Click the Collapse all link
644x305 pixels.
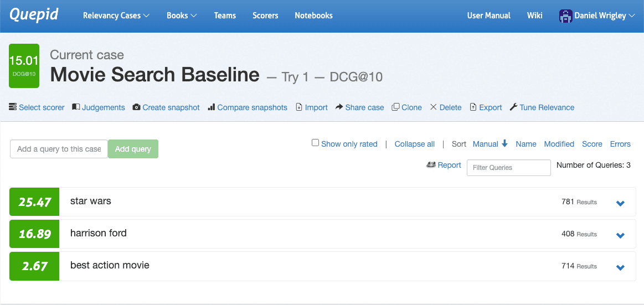414,144
